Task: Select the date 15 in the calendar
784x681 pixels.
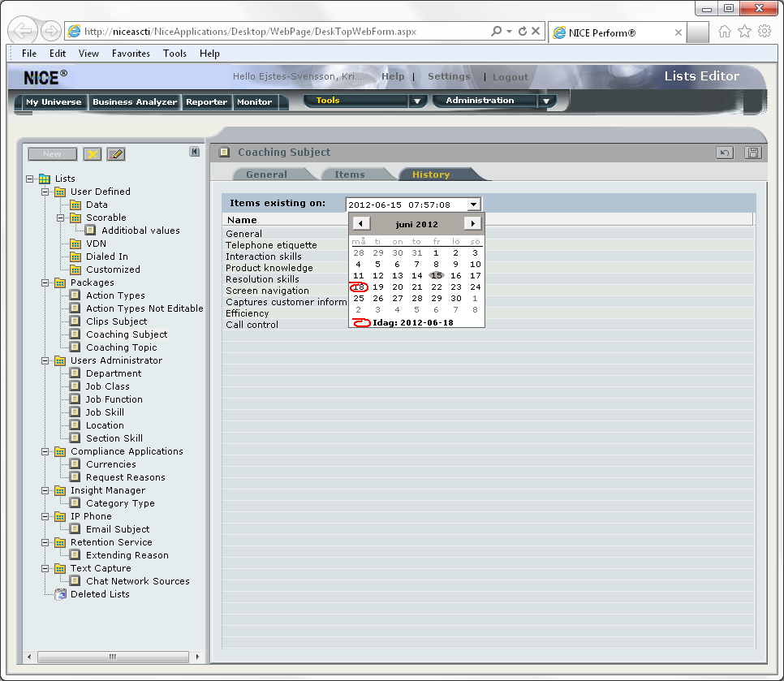Action: point(436,275)
